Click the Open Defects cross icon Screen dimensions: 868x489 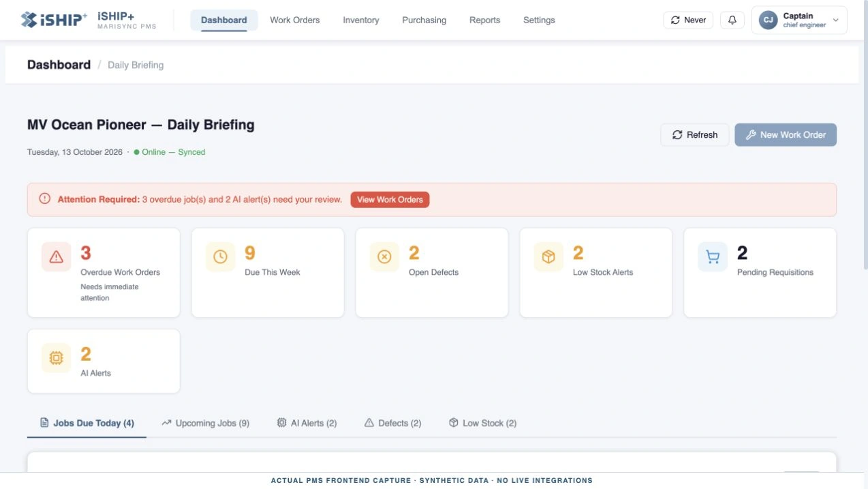[x=385, y=257]
